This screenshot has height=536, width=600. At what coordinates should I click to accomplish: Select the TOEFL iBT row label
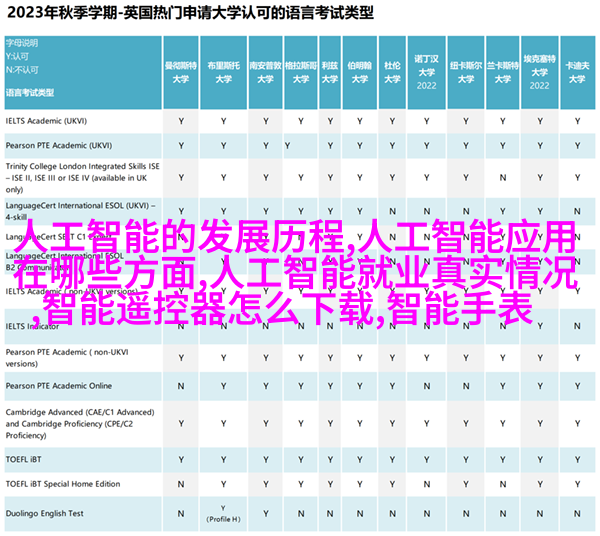coord(23,459)
